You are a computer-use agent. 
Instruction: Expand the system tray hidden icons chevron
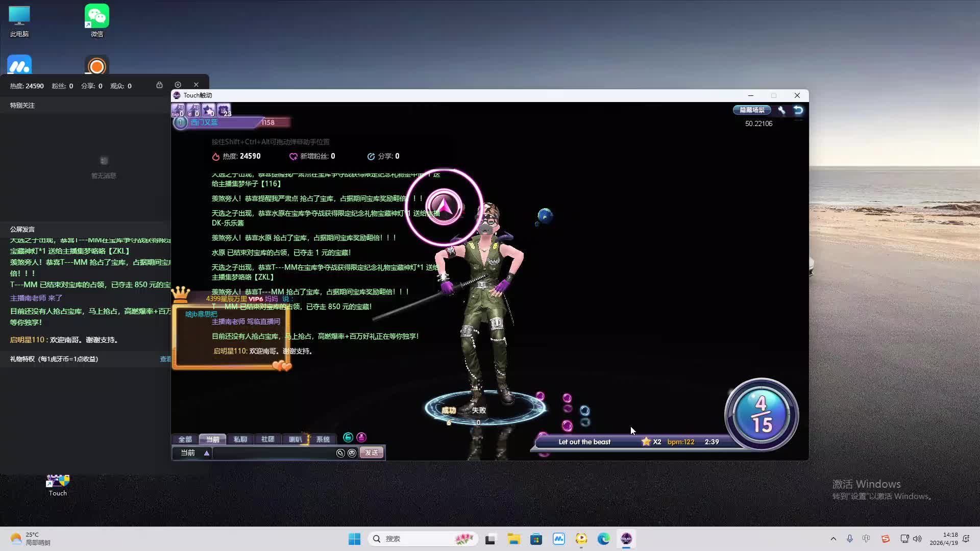tap(834, 539)
